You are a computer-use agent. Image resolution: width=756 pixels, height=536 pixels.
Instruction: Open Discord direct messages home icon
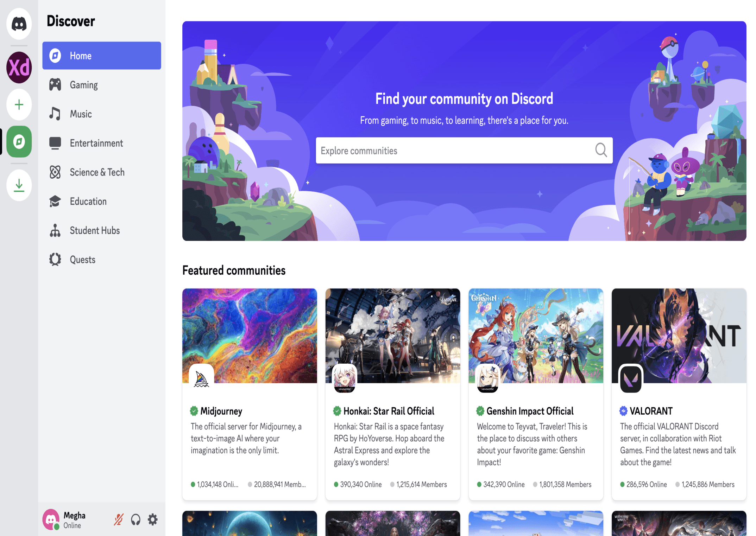(x=19, y=24)
